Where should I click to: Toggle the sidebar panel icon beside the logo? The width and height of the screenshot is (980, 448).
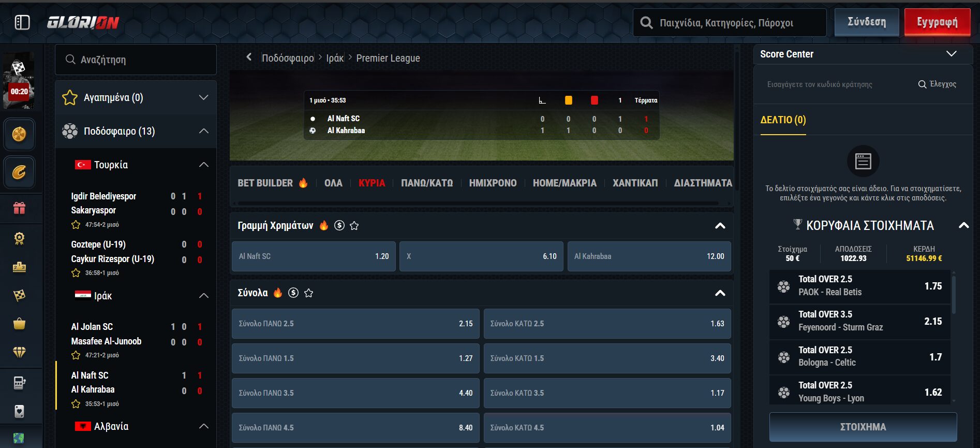point(22,22)
